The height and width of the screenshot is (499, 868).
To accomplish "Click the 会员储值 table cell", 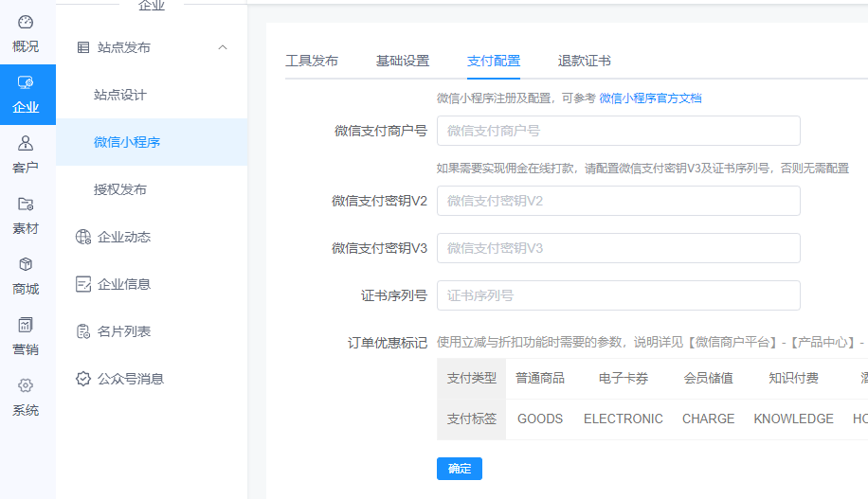I will (708, 379).
